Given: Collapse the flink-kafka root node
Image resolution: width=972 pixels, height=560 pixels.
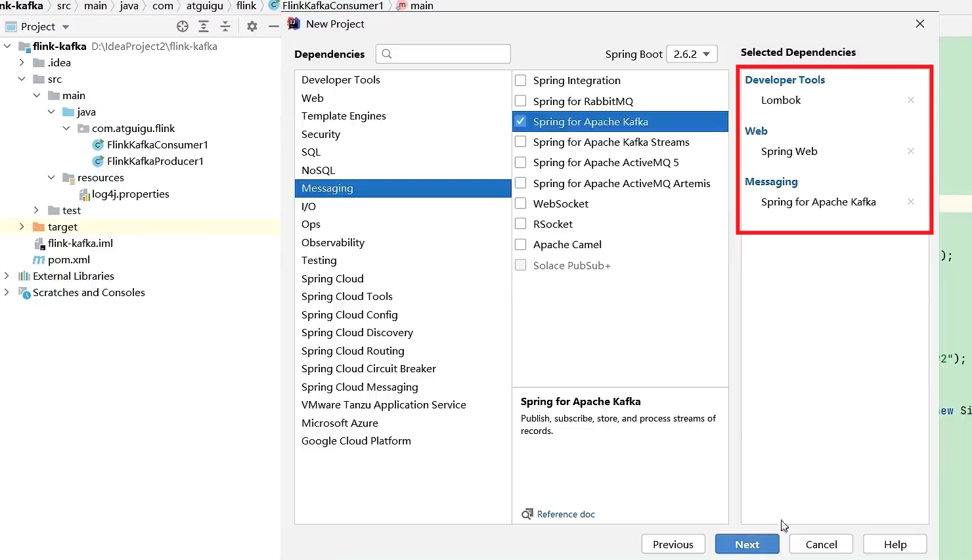Looking at the screenshot, I should (7, 46).
